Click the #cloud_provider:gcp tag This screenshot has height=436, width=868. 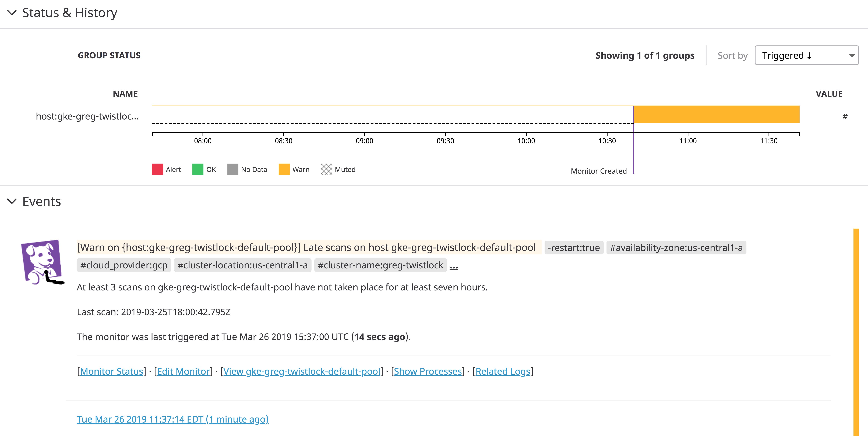[x=124, y=265]
